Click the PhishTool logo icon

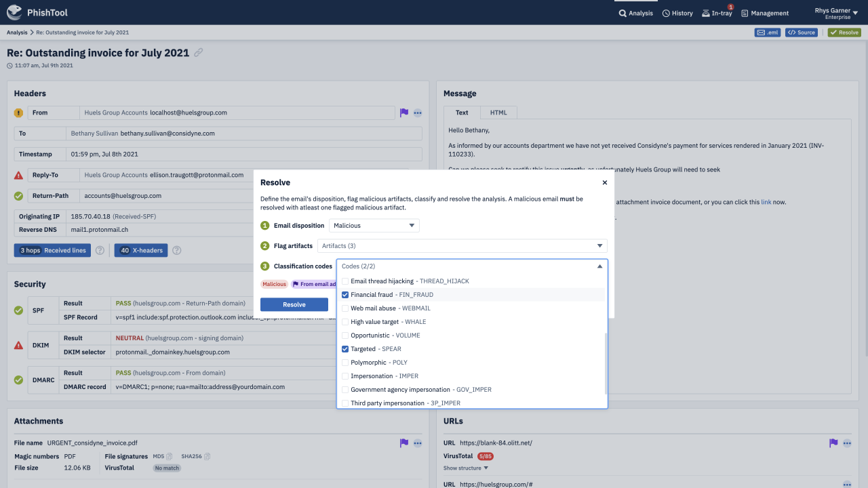14,12
